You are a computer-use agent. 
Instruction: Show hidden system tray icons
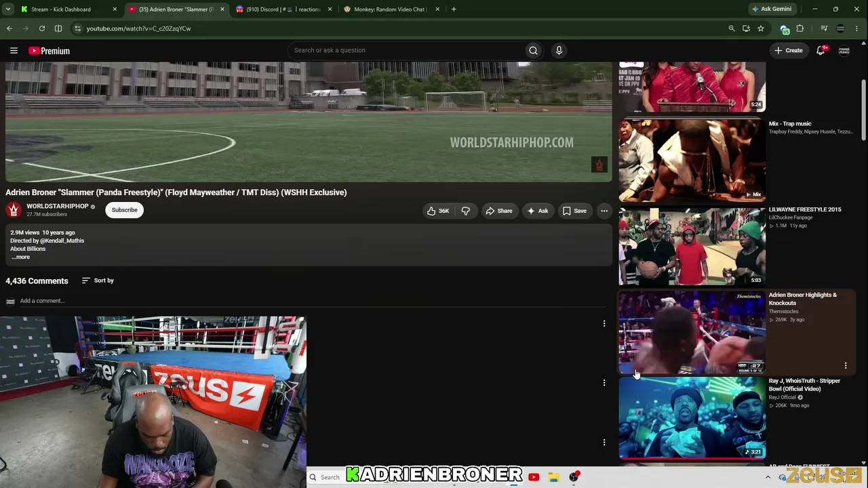coord(768,477)
